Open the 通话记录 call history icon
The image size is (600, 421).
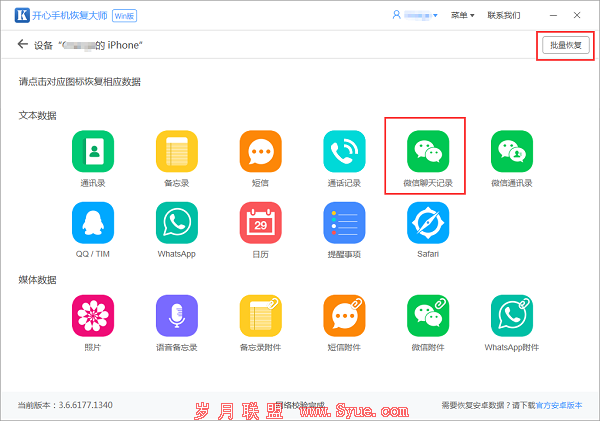pos(344,152)
